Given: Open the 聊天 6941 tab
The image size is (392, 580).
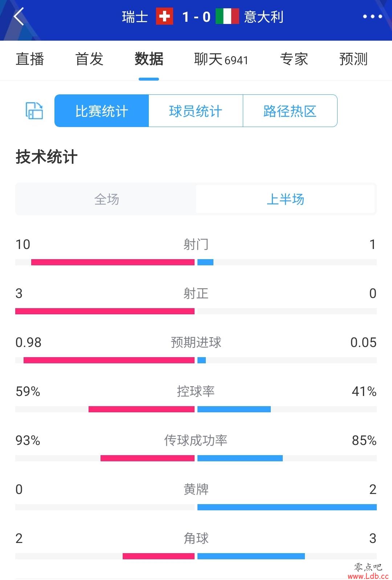Looking at the screenshot, I should point(221,59).
